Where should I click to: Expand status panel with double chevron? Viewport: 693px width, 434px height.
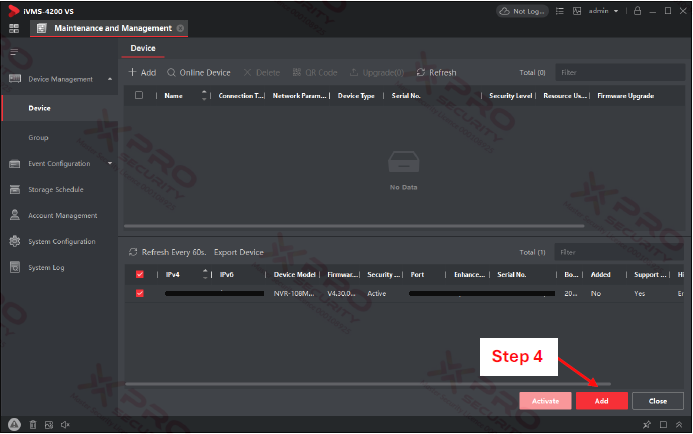[679, 425]
